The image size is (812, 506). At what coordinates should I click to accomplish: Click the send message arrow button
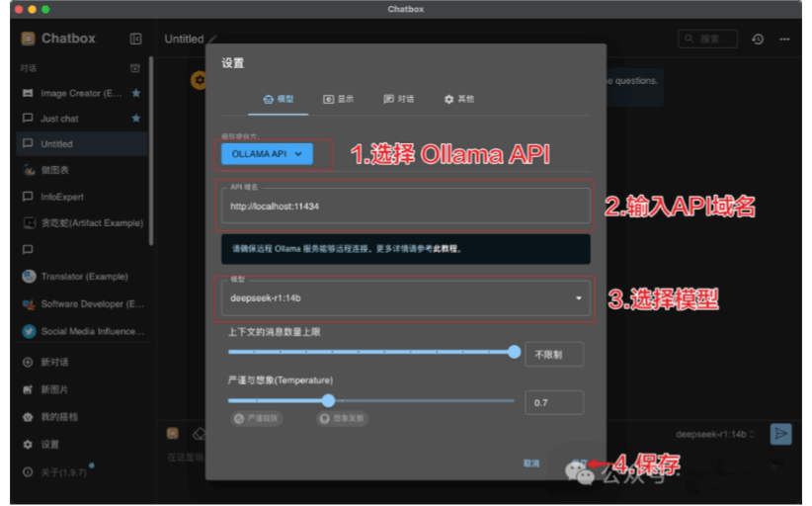[x=781, y=433]
